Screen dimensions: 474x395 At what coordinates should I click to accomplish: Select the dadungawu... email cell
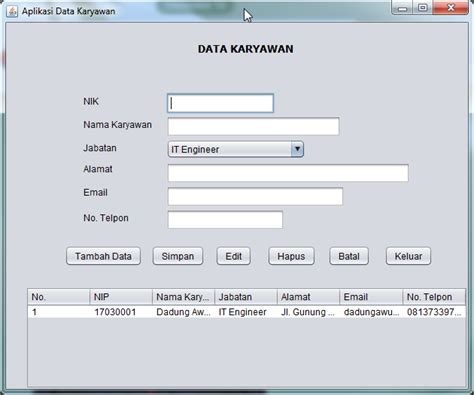[x=371, y=312]
